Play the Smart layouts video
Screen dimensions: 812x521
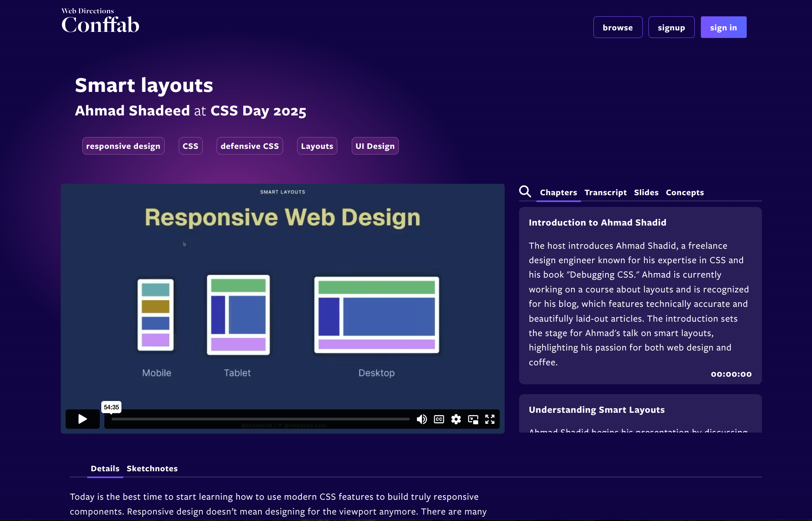(83, 419)
